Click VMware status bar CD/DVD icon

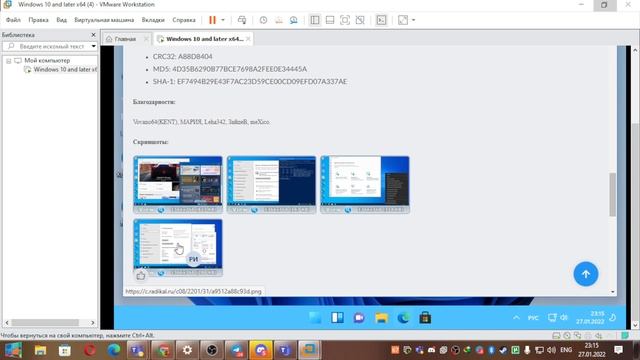click(567, 336)
